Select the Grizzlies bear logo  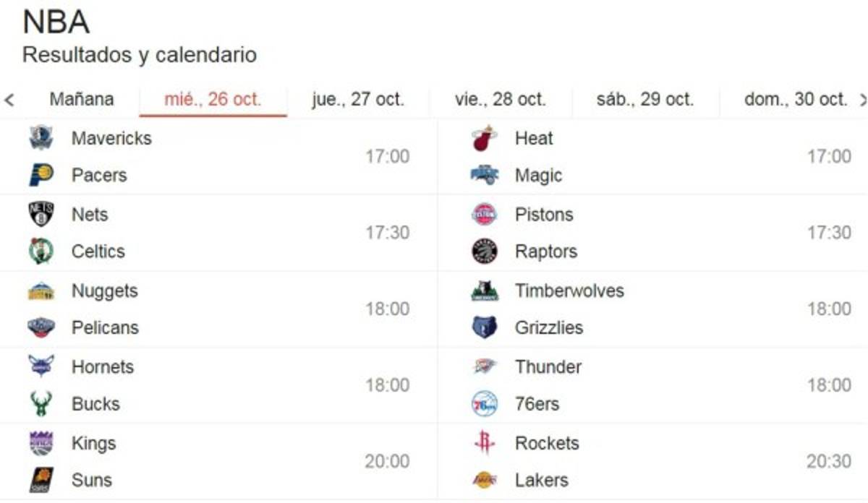pos(484,327)
